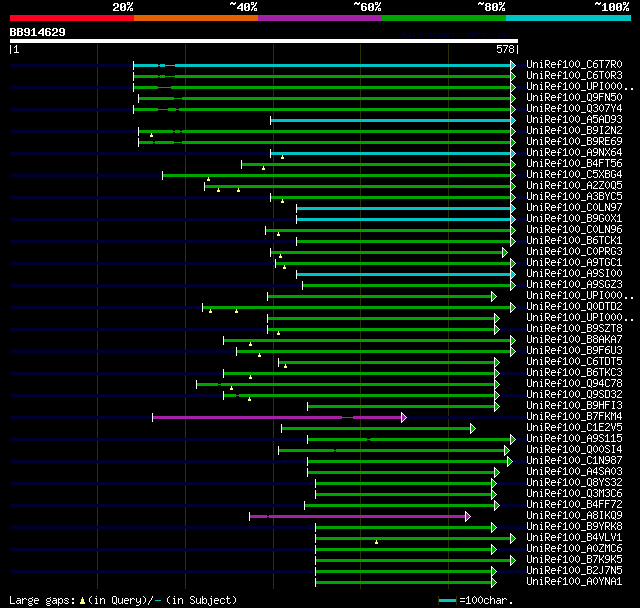The width and height of the screenshot is (640, 608).
Task: Open the UniRef100_Q94C78 hit
Action: tap(574, 384)
